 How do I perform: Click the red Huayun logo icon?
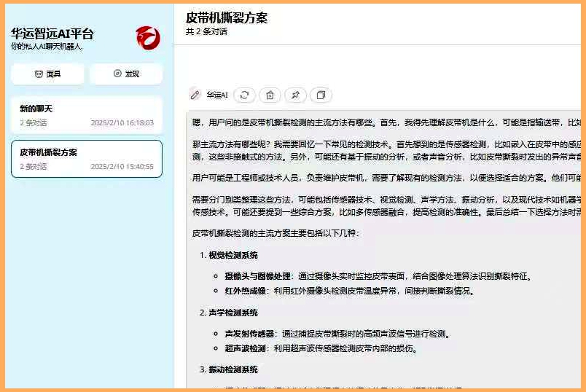[148, 37]
